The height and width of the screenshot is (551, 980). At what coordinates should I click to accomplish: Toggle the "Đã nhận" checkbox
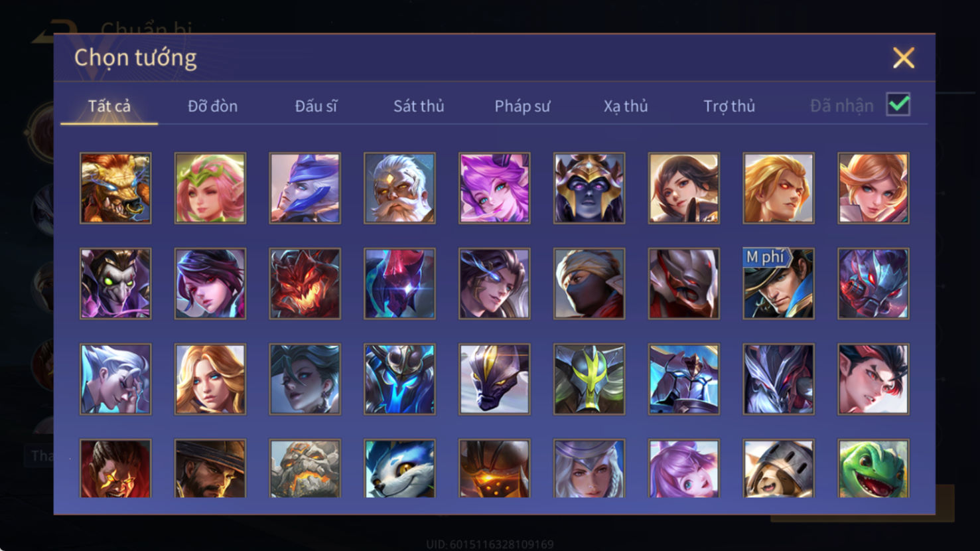point(898,105)
